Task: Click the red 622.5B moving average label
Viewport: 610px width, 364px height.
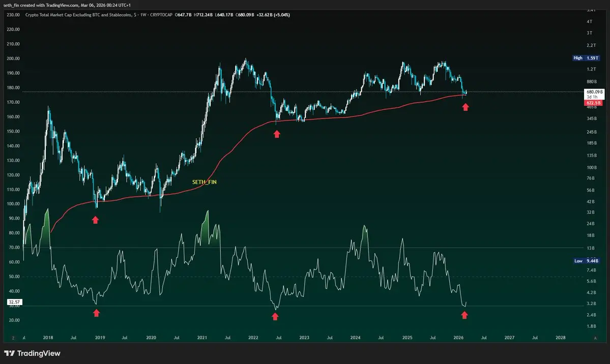Action: [x=594, y=103]
